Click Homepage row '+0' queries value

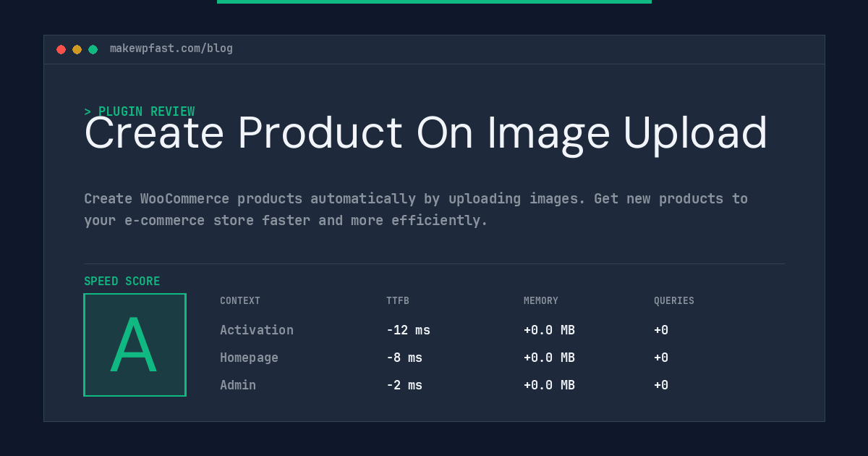(661, 358)
